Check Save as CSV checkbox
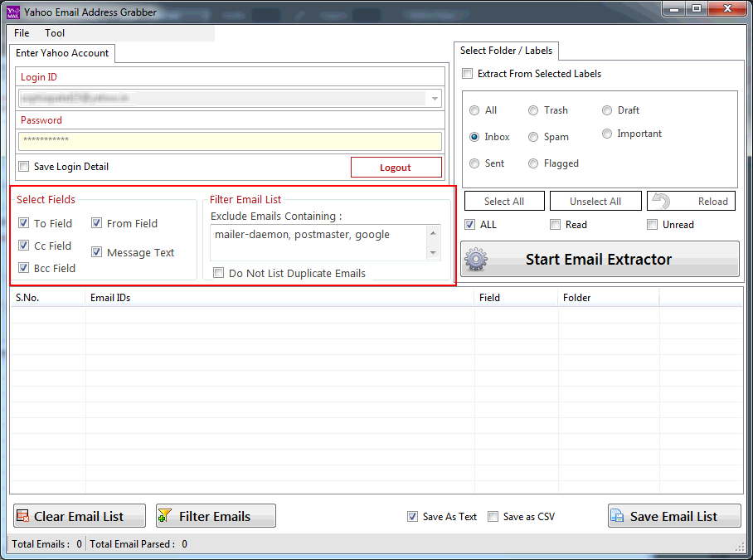This screenshot has height=560, width=753. coord(493,516)
